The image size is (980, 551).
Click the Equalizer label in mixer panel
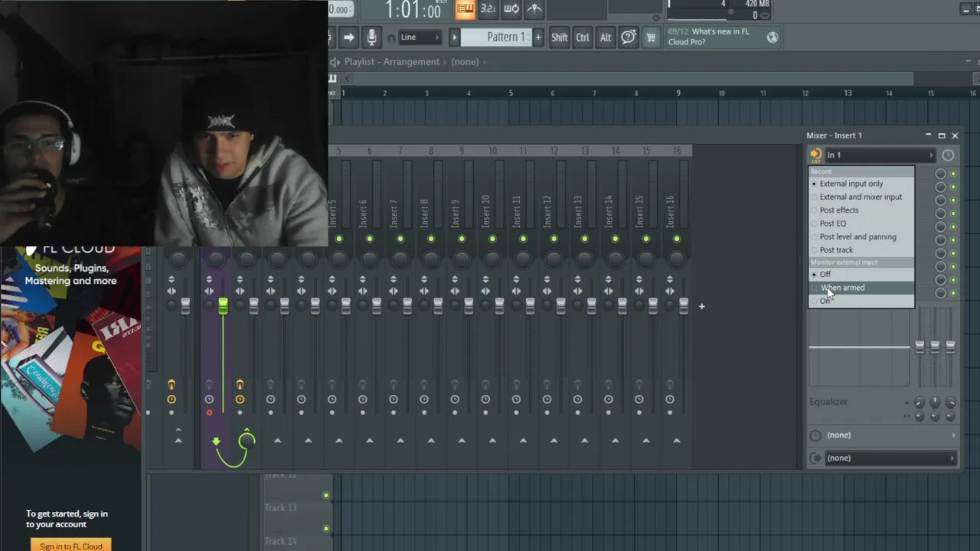(828, 402)
